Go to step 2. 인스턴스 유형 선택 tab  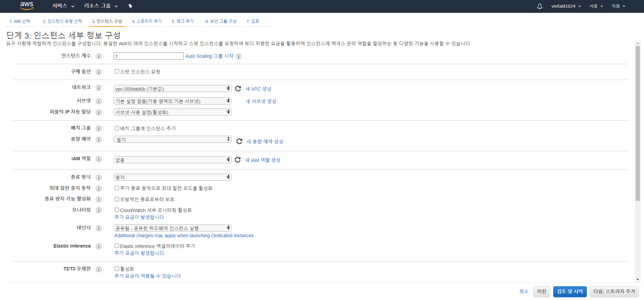point(62,21)
